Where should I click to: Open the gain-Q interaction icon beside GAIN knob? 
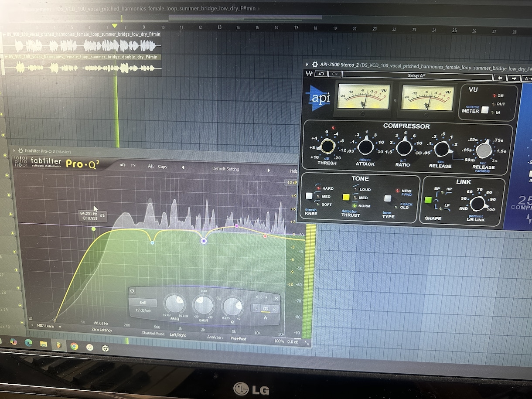point(218,298)
